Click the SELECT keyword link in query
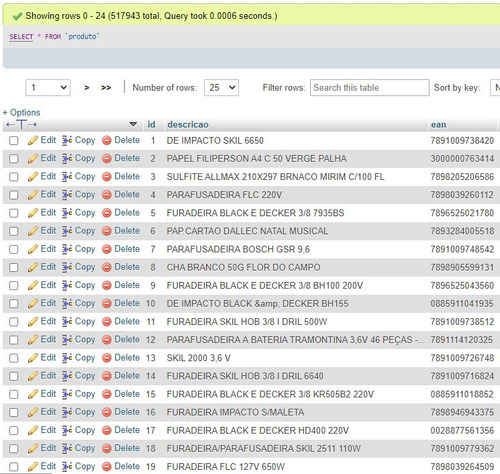Image resolution: width=500 pixels, height=474 pixels. point(21,37)
